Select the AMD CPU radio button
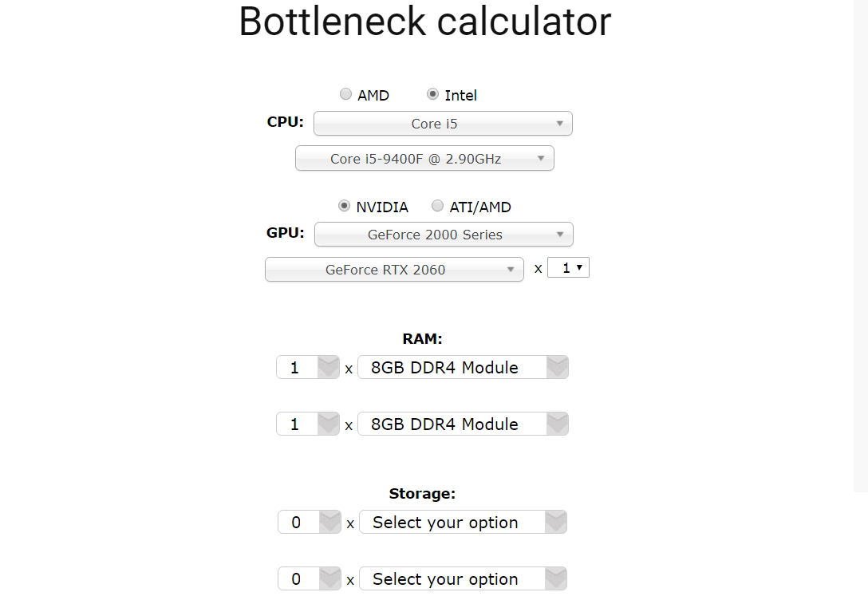The width and height of the screenshot is (868, 596). 345,94
